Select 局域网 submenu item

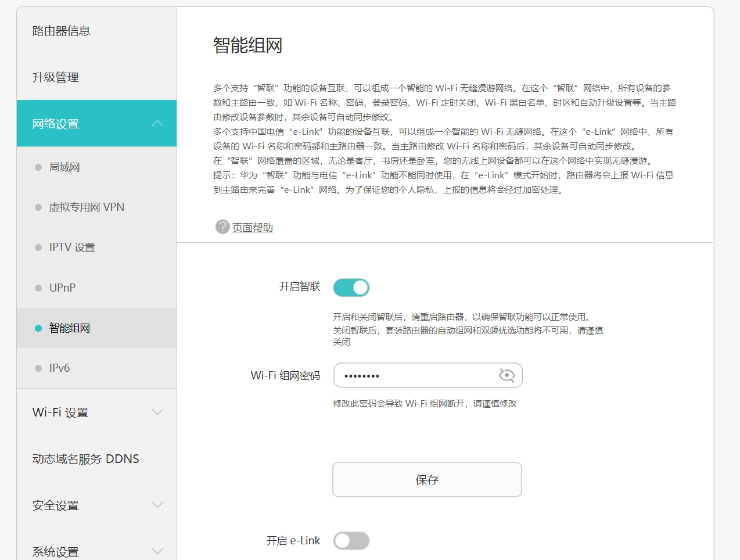tap(64, 167)
